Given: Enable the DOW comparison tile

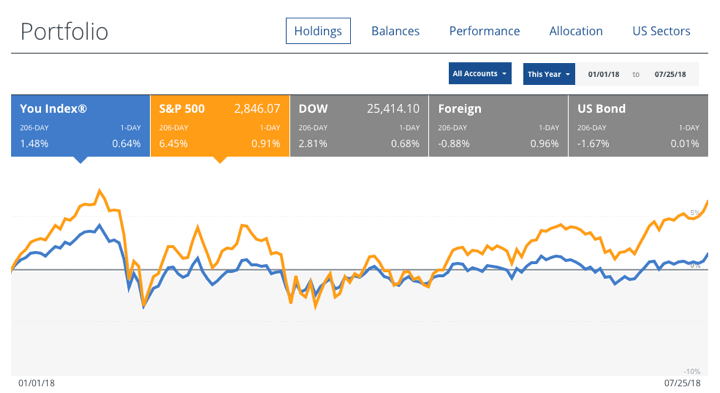Looking at the screenshot, I should click(x=359, y=126).
